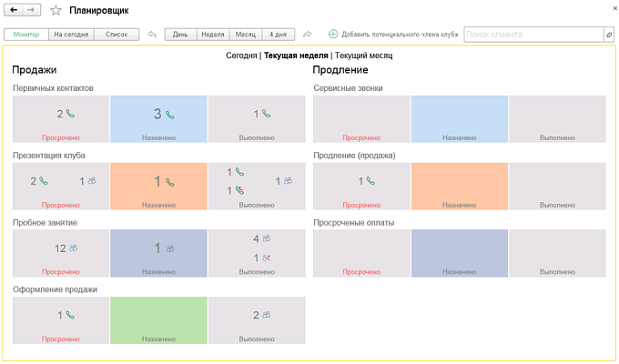This screenshot has height=364, width=619.
Task: Select the Неделя period button
Action: point(213,35)
